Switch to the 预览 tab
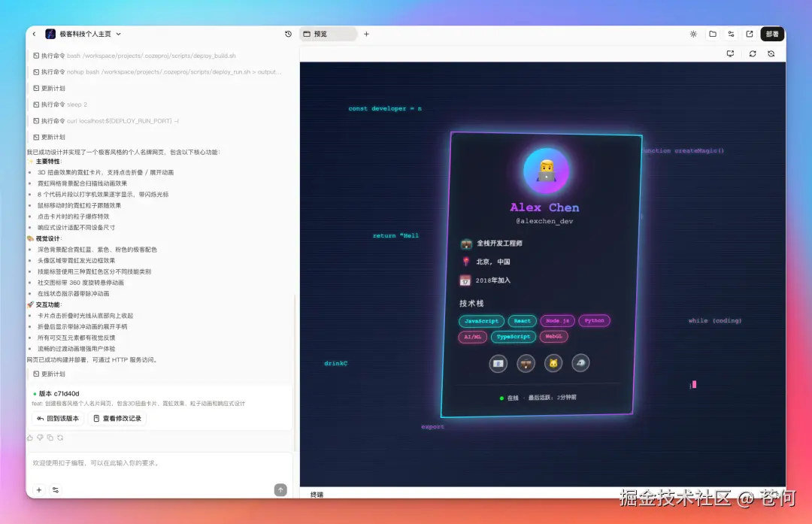The width and height of the screenshot is (812, 524). point(328,34)
